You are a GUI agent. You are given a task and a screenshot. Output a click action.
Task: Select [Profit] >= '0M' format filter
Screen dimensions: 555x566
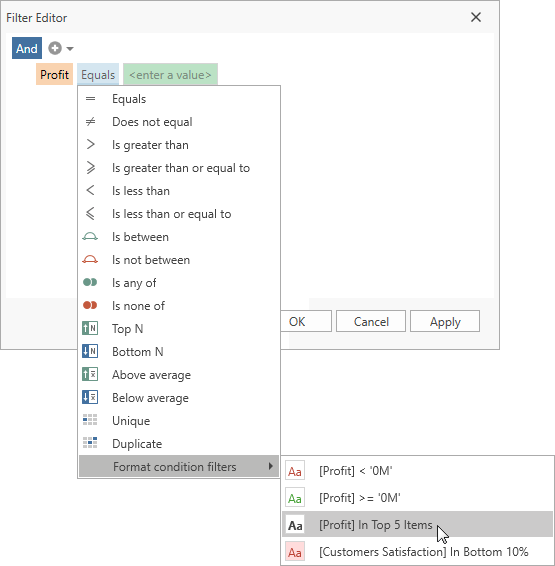[x=418, y=498]
